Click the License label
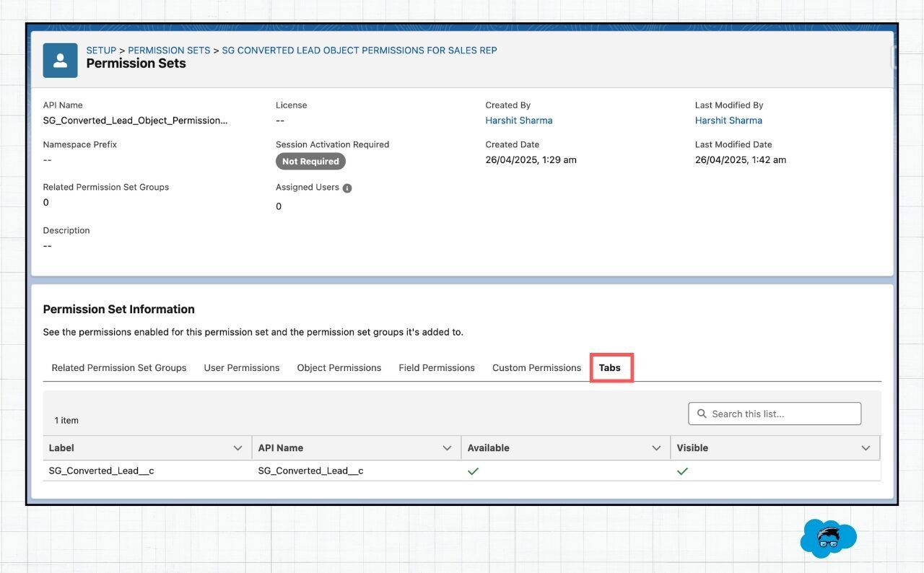This screenshot has height=573, width=924. pos(291,105)
